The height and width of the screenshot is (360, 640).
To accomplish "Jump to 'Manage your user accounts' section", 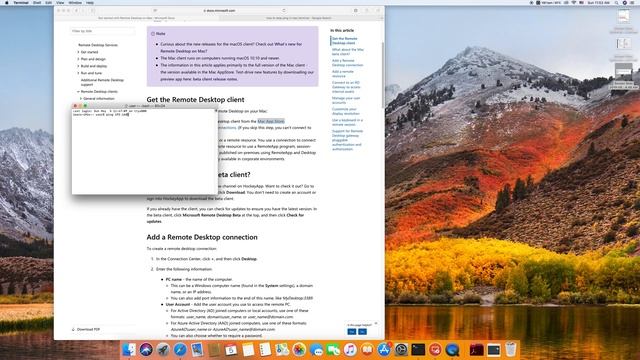I will click(346, 100).
